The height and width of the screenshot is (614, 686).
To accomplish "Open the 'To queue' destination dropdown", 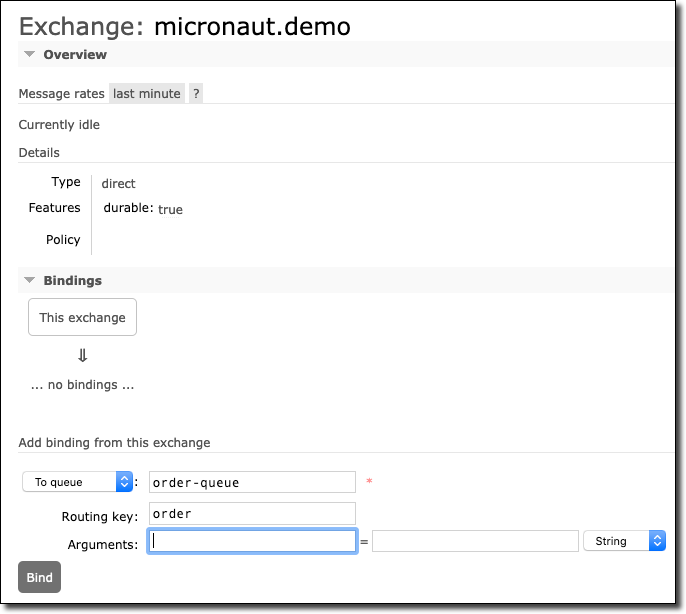I will point(77,482).
